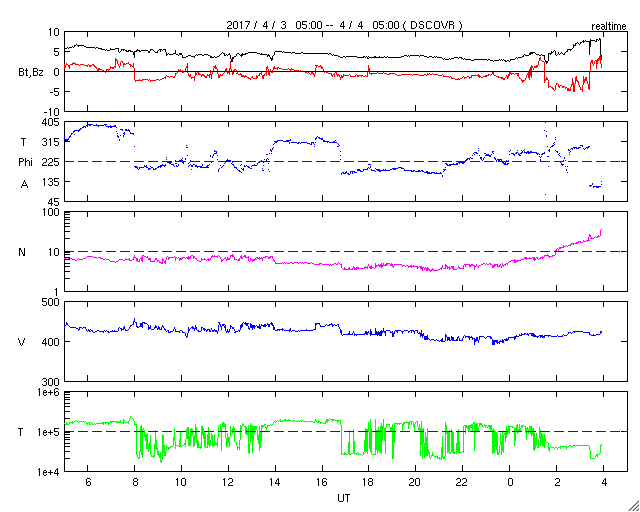Click the UT axis tick label '16'

[322, 482]
